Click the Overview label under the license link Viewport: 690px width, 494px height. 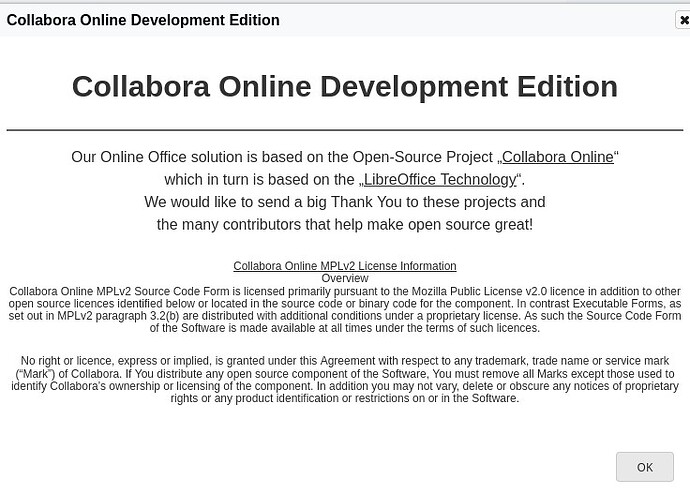click(345, 278)
